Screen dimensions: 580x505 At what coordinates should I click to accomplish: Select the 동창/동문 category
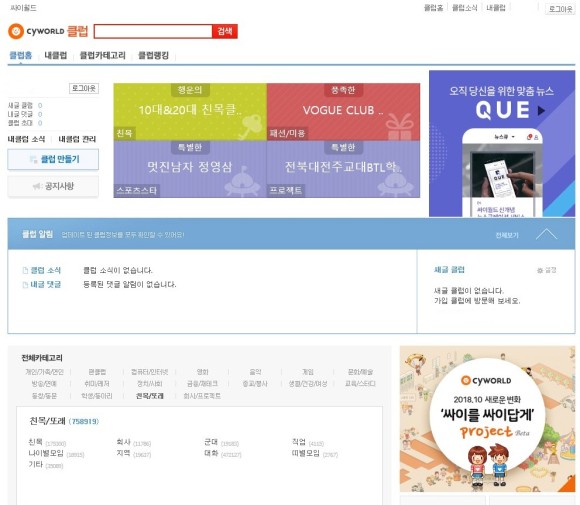[44, 396]
